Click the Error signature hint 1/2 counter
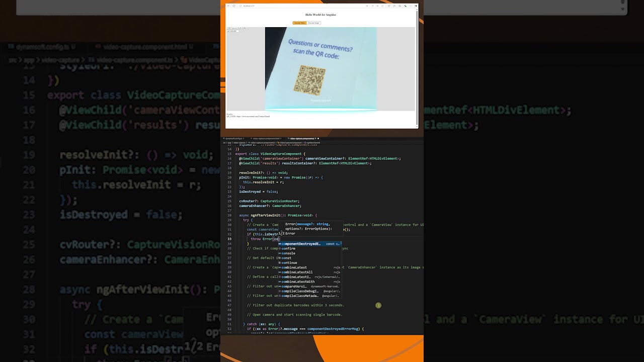This screenshot has width=644, height=362. point(281,233)
